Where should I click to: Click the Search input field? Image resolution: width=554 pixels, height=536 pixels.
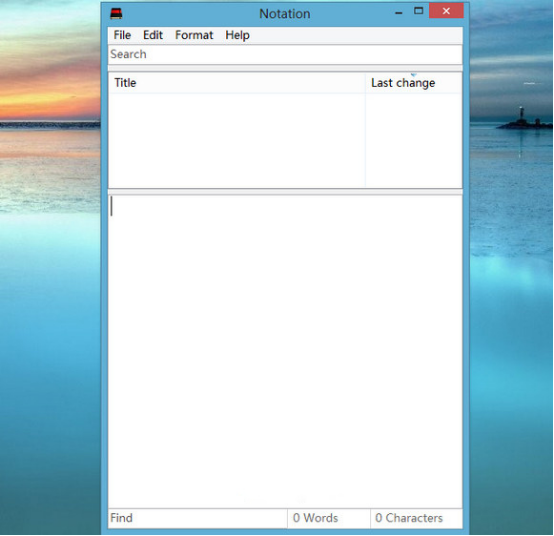[x=285, y=54]
